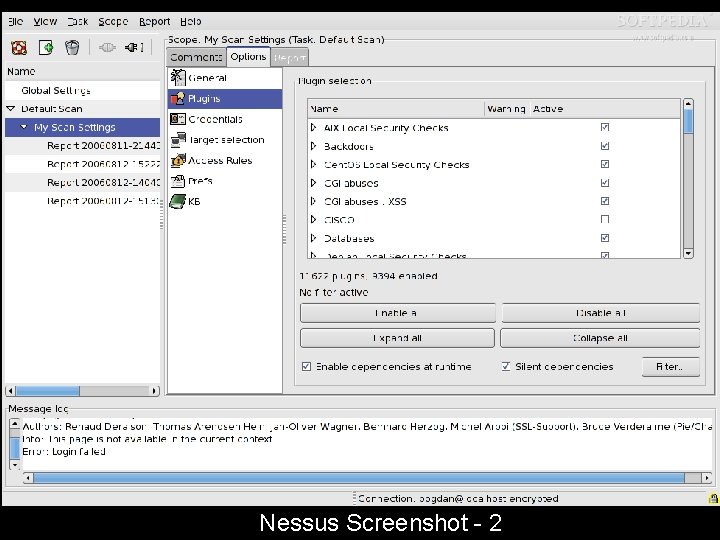Click the greyed connect plug icon
Image resolution: width=720 pixels, height=540 pixels.
pyautogui.click(x=107, y=47)
